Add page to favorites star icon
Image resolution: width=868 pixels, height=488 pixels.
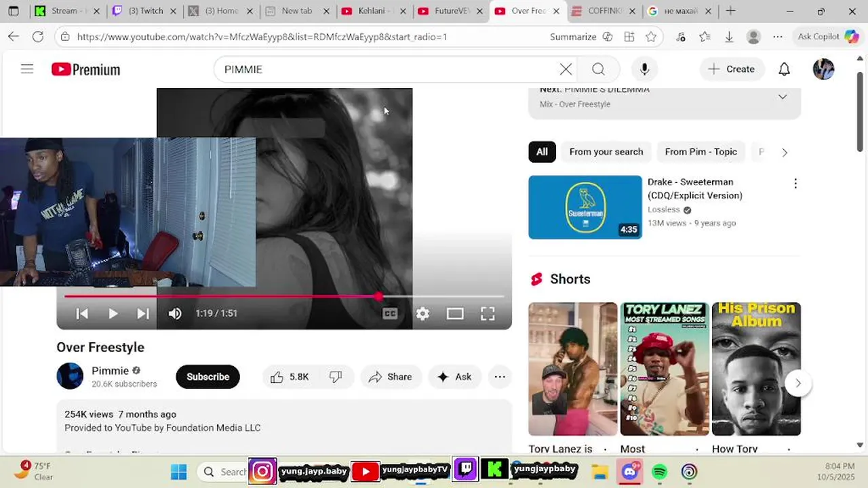coord(651,37)
